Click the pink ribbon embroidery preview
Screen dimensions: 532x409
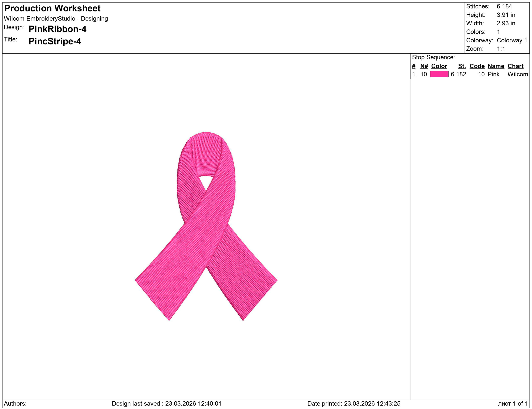pyautogui.click(x=206, y=226)
